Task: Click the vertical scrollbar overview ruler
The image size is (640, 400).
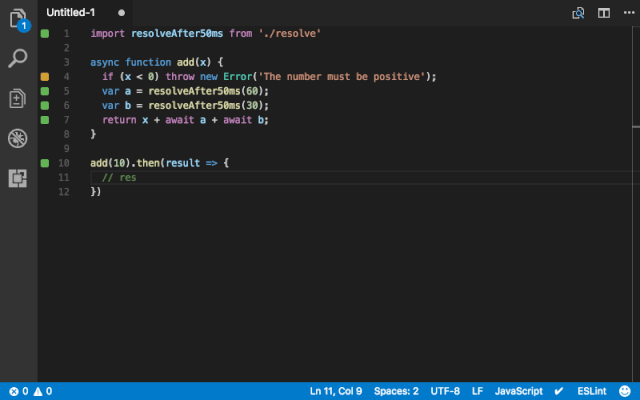Action: [x=636, y=204]
